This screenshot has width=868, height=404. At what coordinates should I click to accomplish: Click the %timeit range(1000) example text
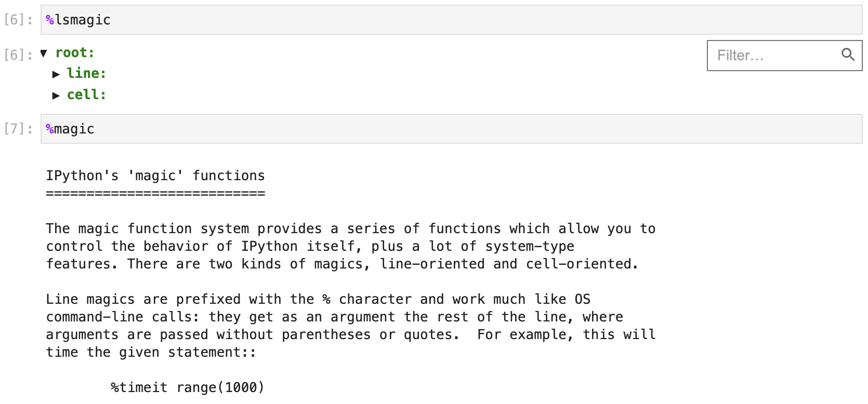point(187,387)
